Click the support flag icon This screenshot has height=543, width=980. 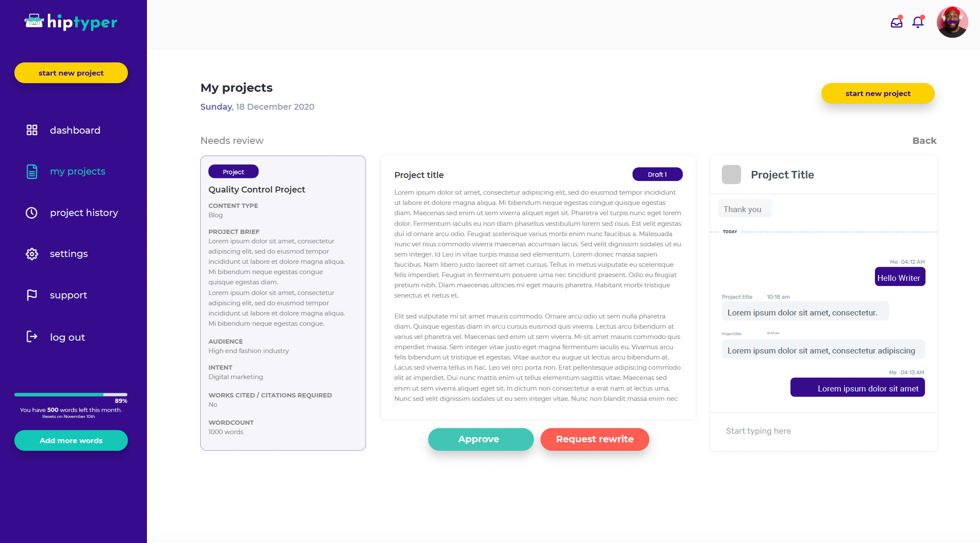[x=32, y=295]
